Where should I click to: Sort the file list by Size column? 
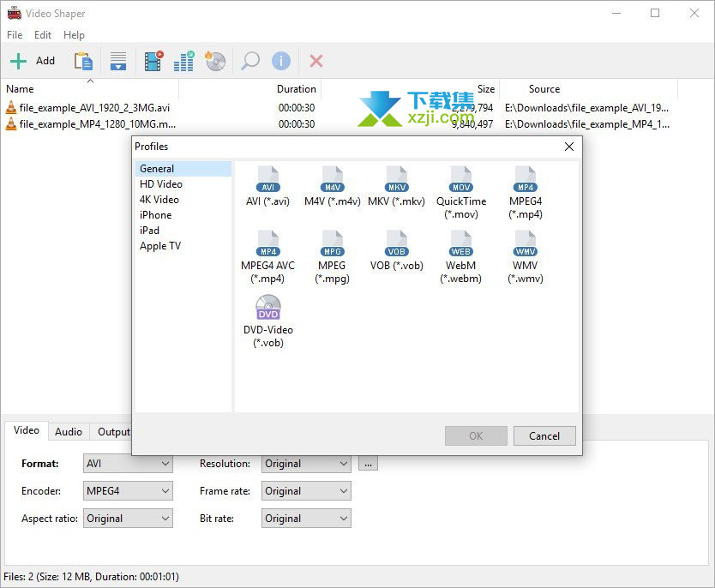click(x=411, y=89)
